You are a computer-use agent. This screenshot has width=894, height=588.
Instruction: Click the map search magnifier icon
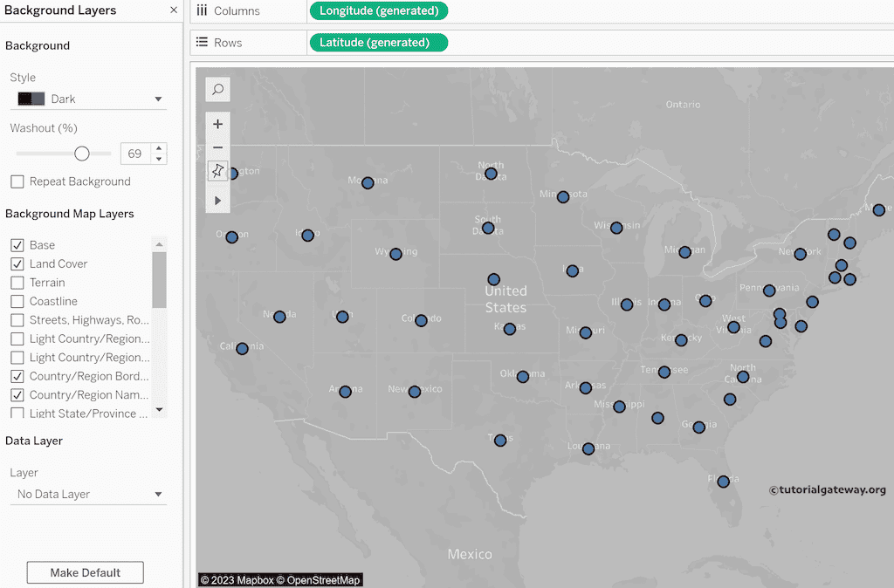point(217,89)
